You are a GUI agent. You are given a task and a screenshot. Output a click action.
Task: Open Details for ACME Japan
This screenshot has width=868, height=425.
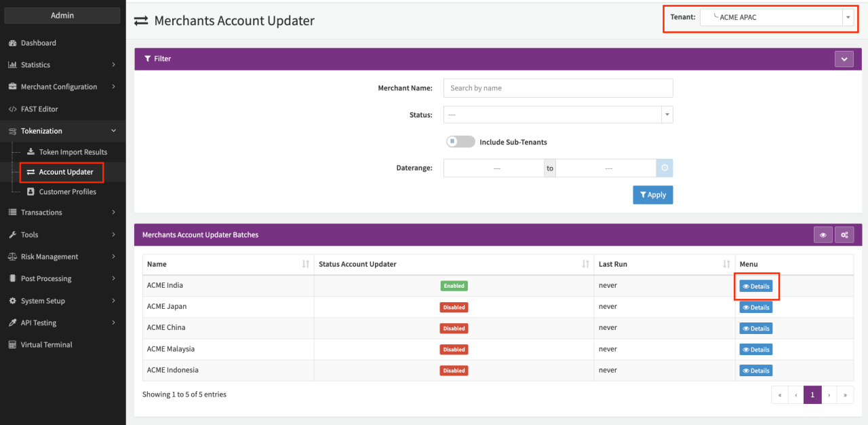(755, 308)
